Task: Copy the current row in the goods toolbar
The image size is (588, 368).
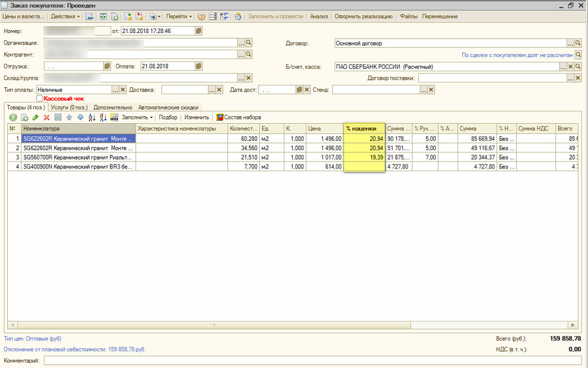Action: click(x=24, y=117)
